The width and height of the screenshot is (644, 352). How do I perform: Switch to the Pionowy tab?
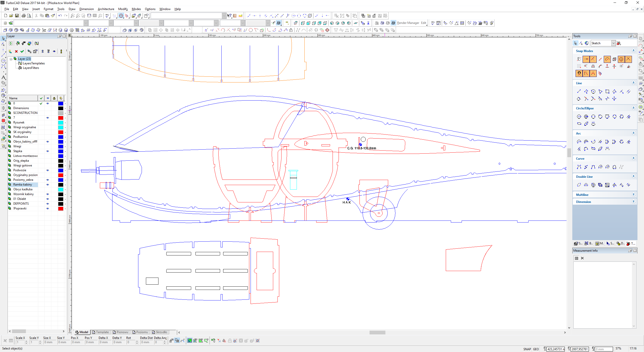[x=121, y=332]
